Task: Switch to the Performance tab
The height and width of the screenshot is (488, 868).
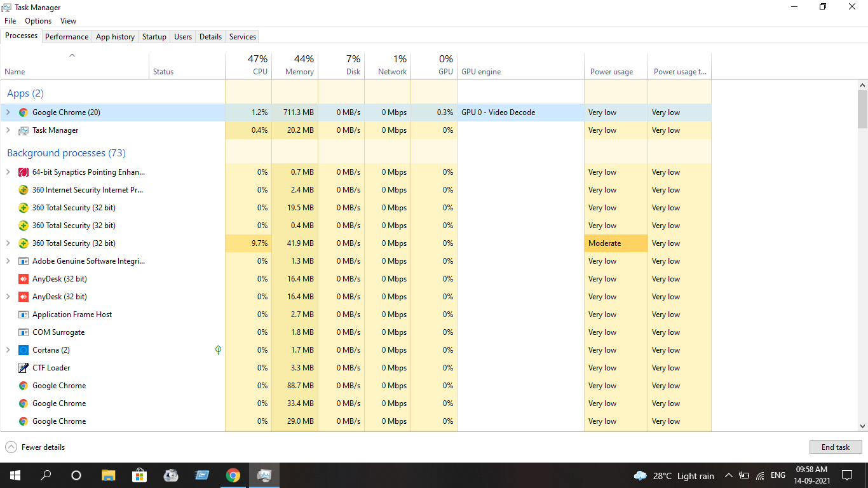Action: 67,37
